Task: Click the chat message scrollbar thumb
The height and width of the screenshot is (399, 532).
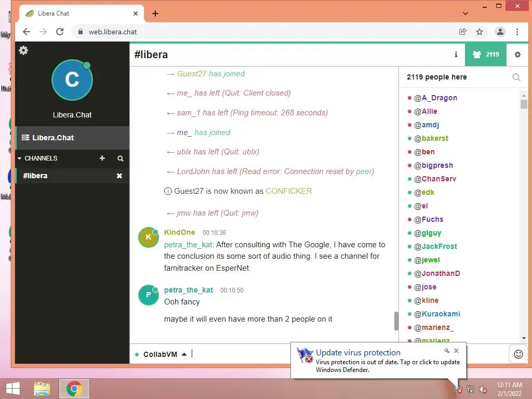Action: pos(396,321)
